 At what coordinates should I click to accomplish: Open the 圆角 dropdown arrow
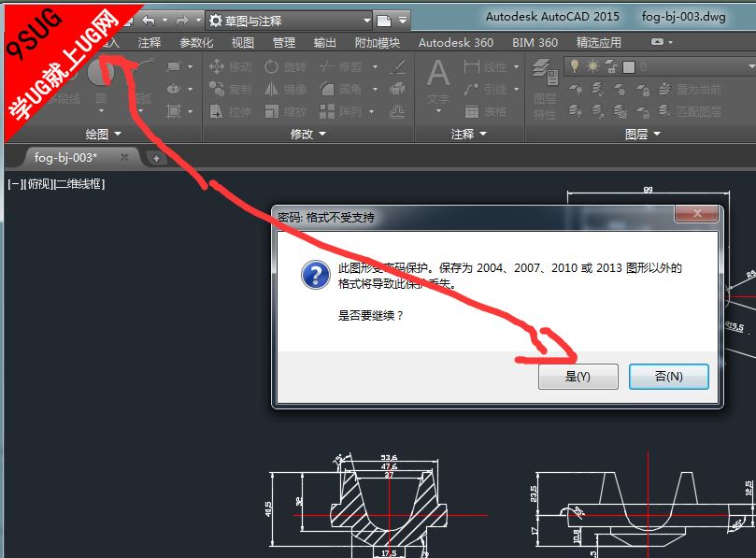(375, 89)
